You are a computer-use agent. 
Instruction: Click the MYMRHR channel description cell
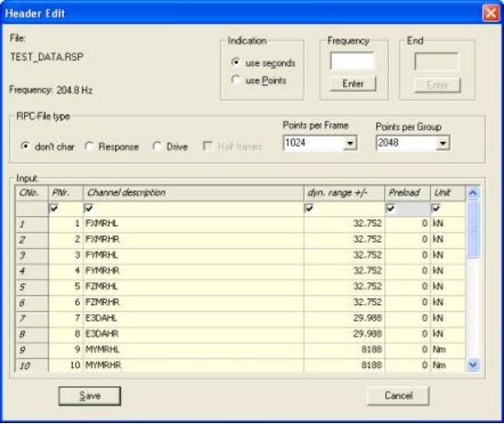194,365
